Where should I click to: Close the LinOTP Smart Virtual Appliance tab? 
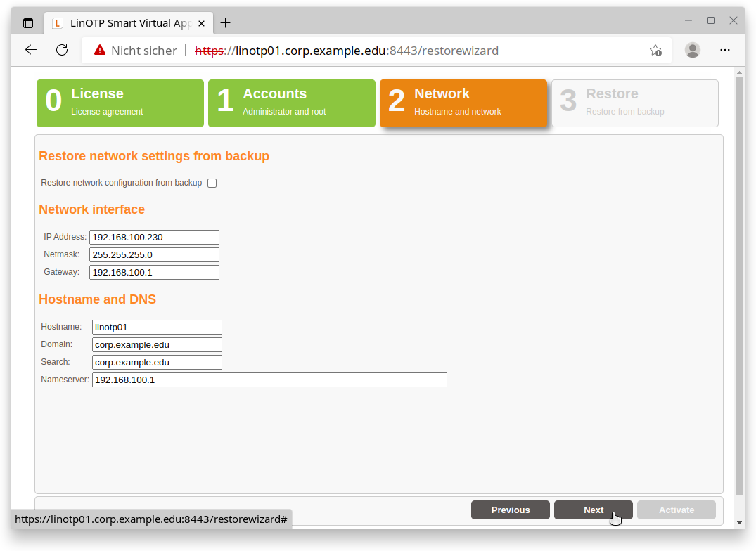(x=202, y=23)
